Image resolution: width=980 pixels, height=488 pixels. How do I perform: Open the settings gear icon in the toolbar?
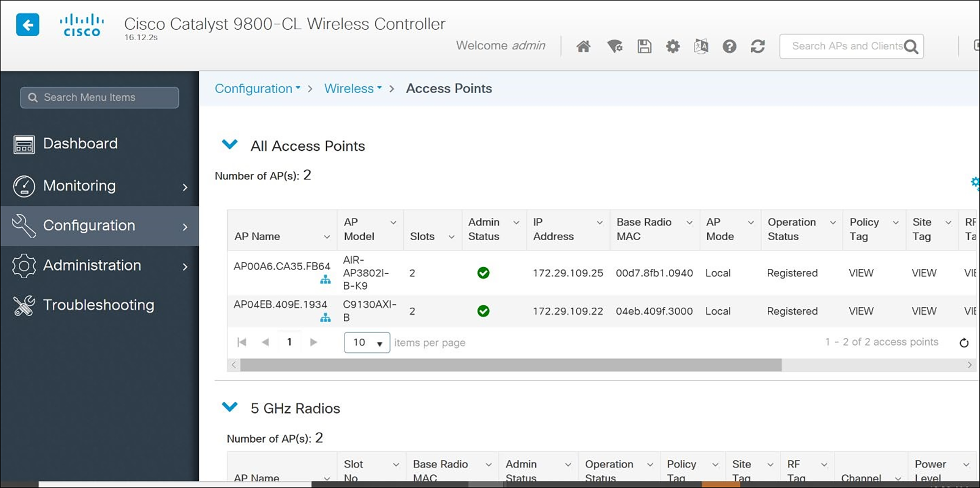[x=672, y=46]
